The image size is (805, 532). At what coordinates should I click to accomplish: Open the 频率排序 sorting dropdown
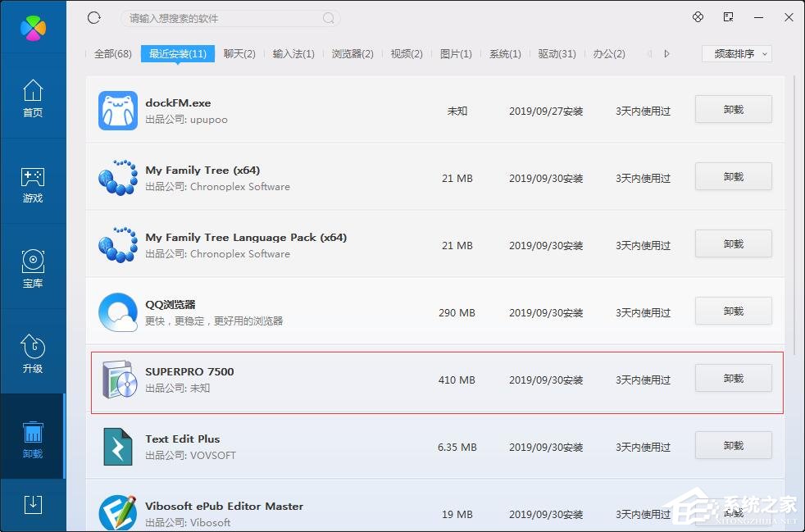(735, 53)
